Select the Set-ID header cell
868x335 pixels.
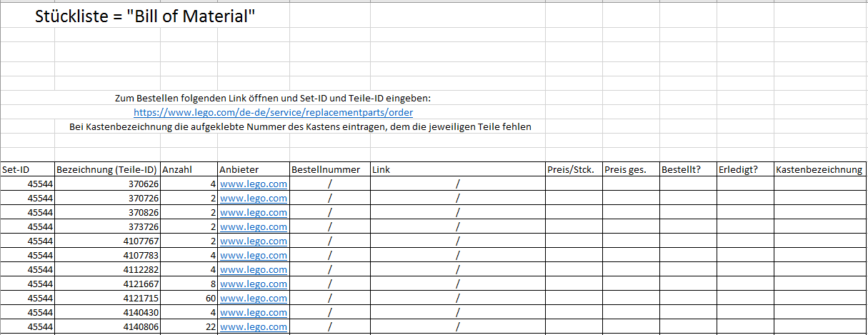(27, 169)
